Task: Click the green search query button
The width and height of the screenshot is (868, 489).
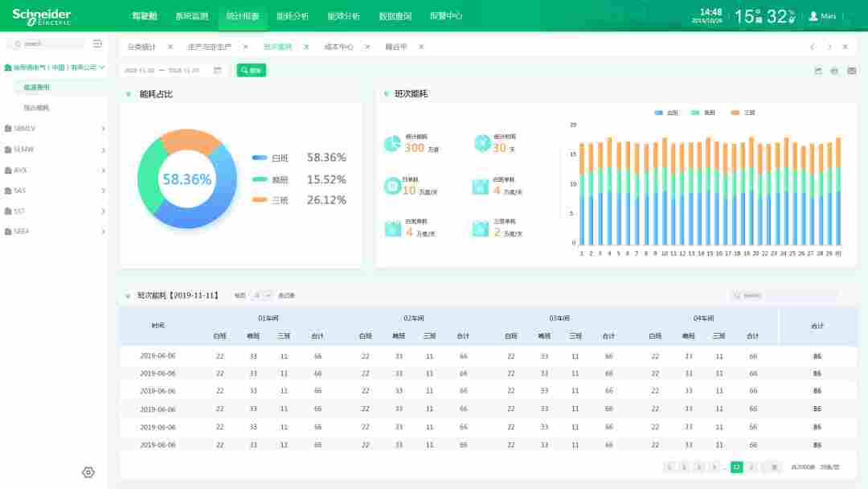Action: [x=251, y=71]
